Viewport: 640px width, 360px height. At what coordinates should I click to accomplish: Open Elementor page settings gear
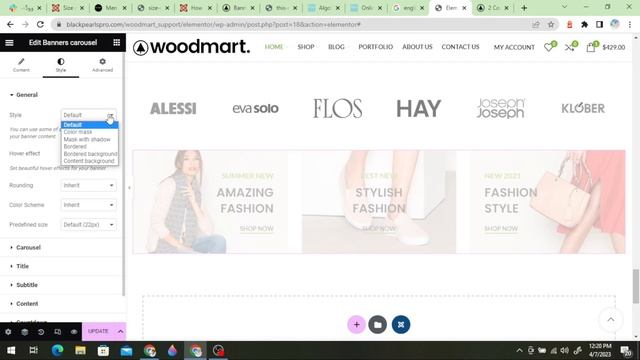(8, 332)
